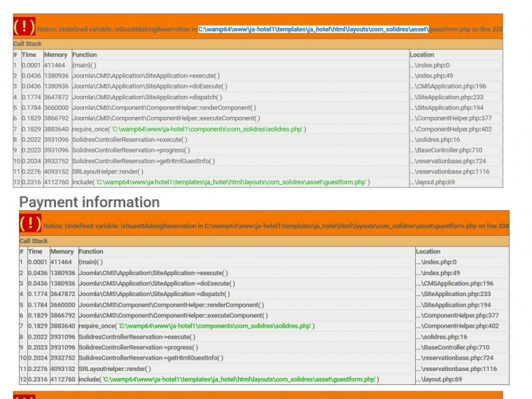
Task: Click the notice text ending with "on line 338"
Action: click(276, 226)
